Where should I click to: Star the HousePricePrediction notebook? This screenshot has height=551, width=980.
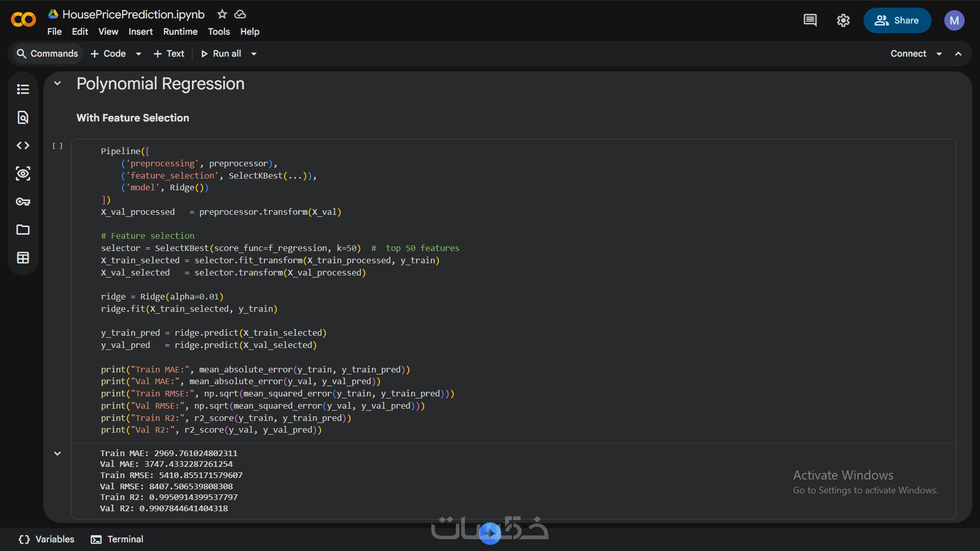222,14
